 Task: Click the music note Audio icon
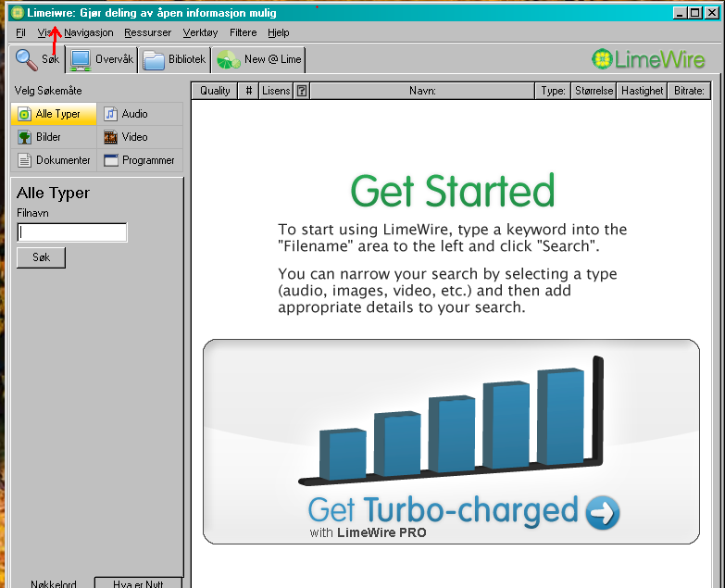tap(110, 114)
